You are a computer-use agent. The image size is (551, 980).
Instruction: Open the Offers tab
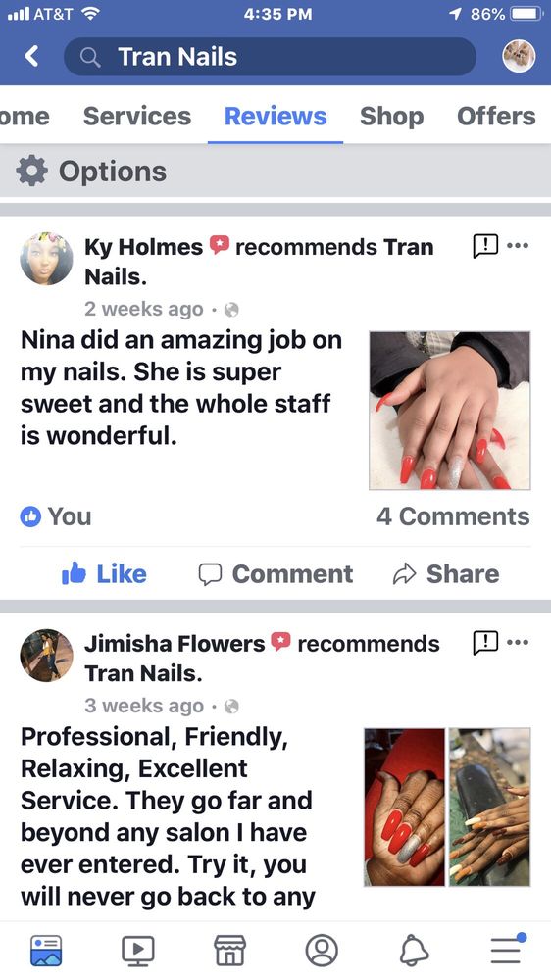click(x=496, y=117)
